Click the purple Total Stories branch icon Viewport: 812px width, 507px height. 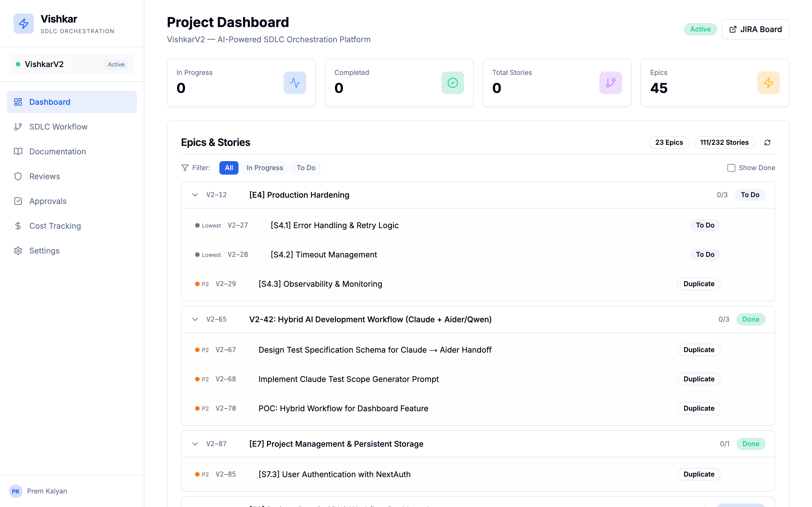pos(610,83)
